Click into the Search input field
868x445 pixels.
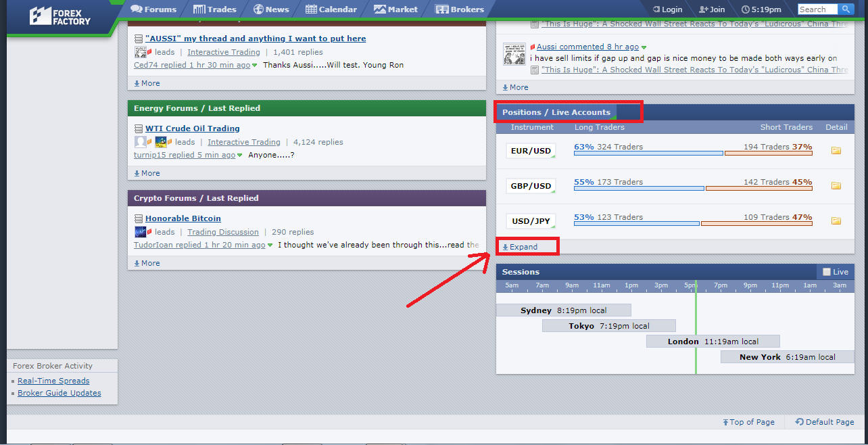817,9
